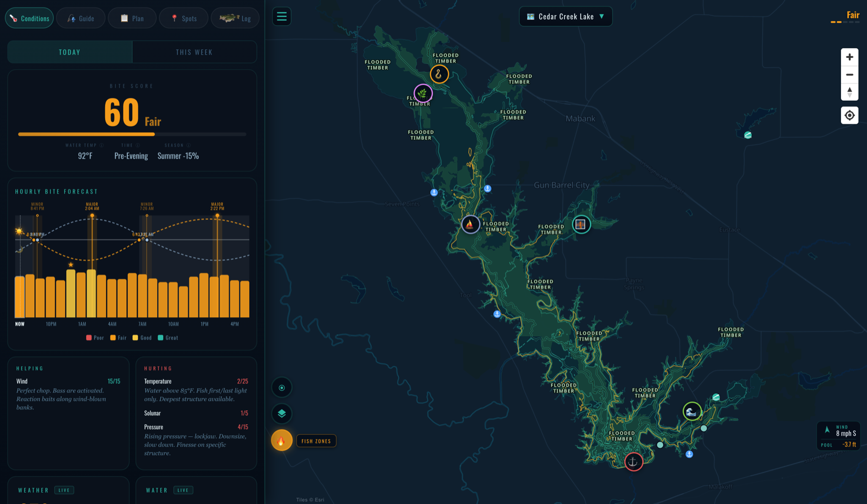Open the Spots tab

tap(184, 18)
